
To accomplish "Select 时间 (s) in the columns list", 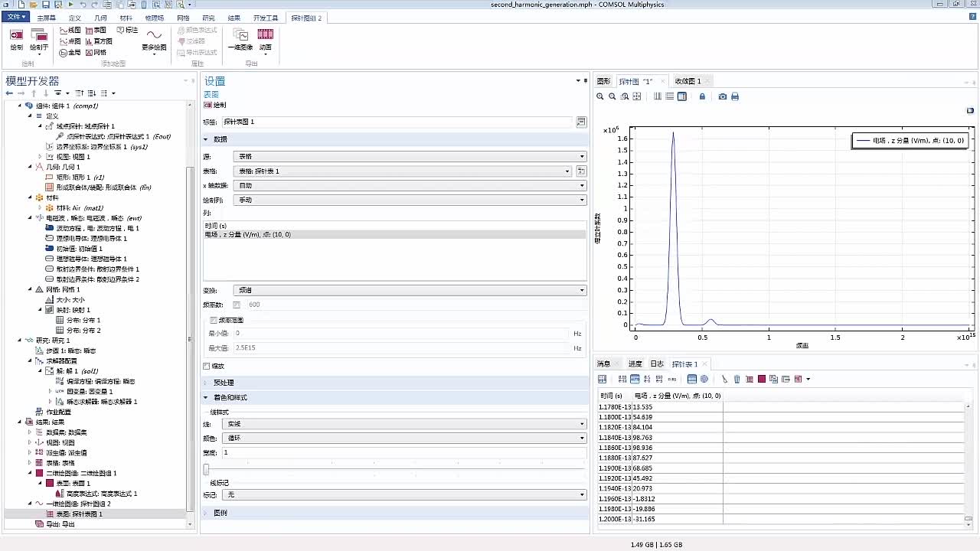I will coord(394,226).
